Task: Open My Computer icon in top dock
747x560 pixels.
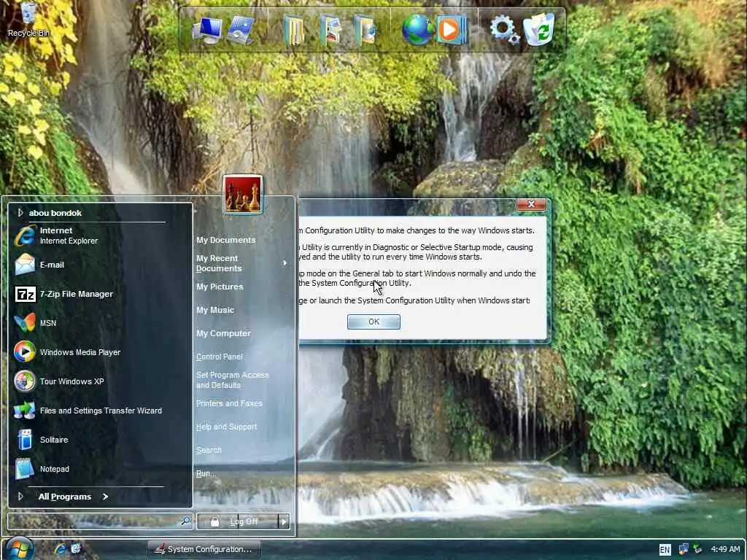Action: point(207,29)
